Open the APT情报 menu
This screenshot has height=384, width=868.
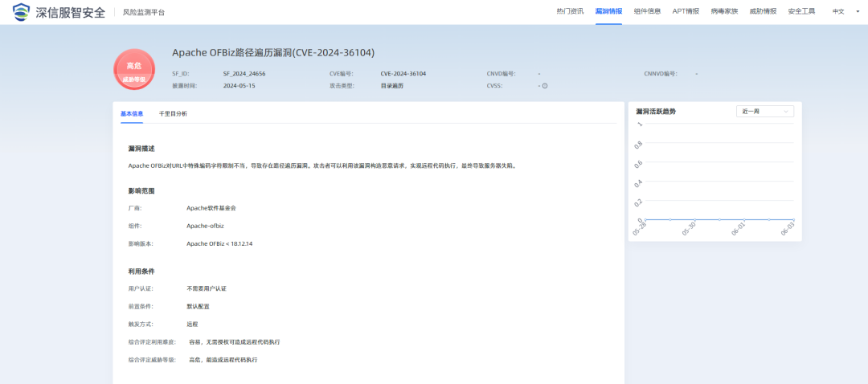[686, 11]
